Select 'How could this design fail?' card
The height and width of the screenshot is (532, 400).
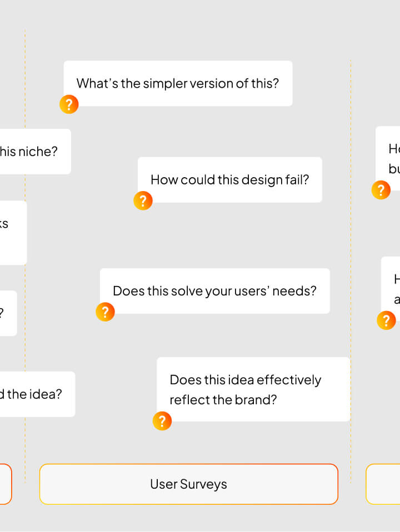(x=229, y=179)
